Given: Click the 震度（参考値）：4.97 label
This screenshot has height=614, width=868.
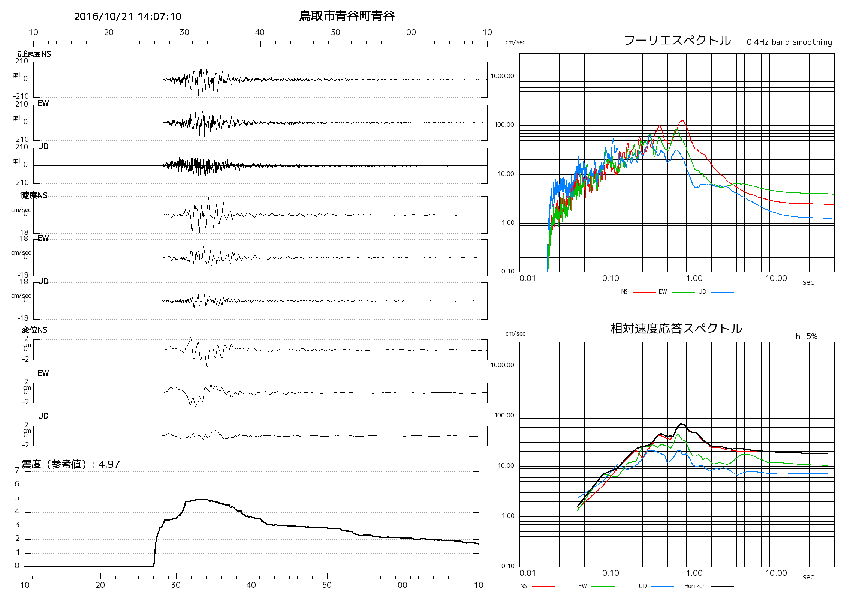Looking at the screenshot, I should point(71,464).
